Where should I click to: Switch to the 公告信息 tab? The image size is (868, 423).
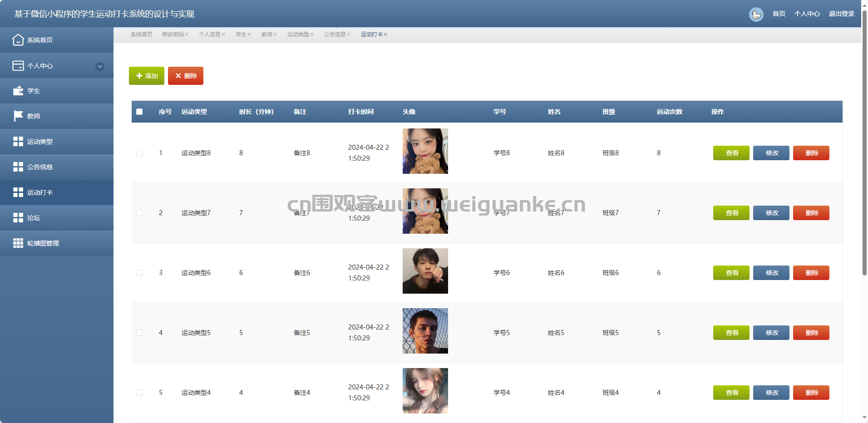[x=335, y=34]
